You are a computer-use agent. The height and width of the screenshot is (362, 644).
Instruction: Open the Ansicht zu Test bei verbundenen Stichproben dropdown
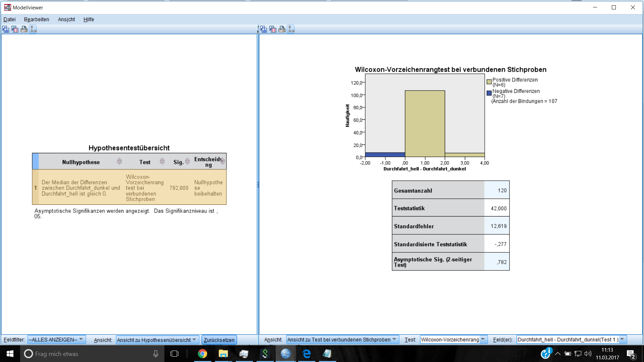point(342,340)
